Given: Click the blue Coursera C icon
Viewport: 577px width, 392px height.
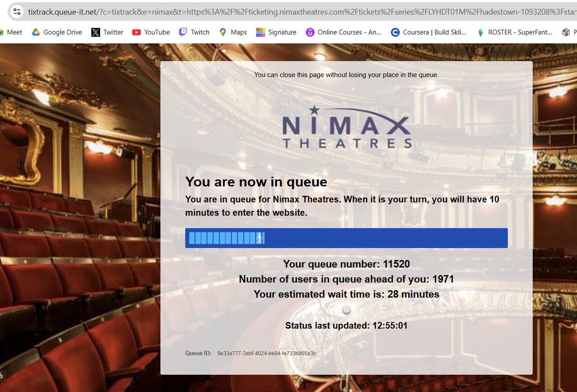Looking at the screenshot, I should (395, 32).
